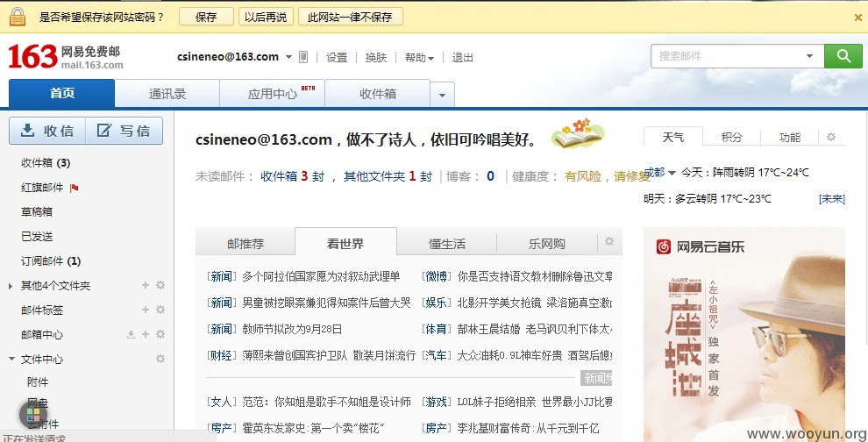Open 霍英东发家史 real estate headline

point(313,428)
